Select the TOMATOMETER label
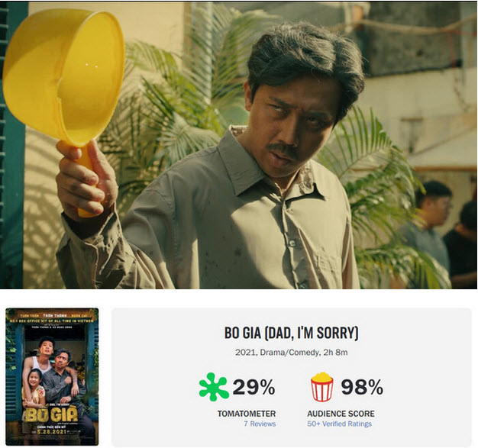 [247, 414]
